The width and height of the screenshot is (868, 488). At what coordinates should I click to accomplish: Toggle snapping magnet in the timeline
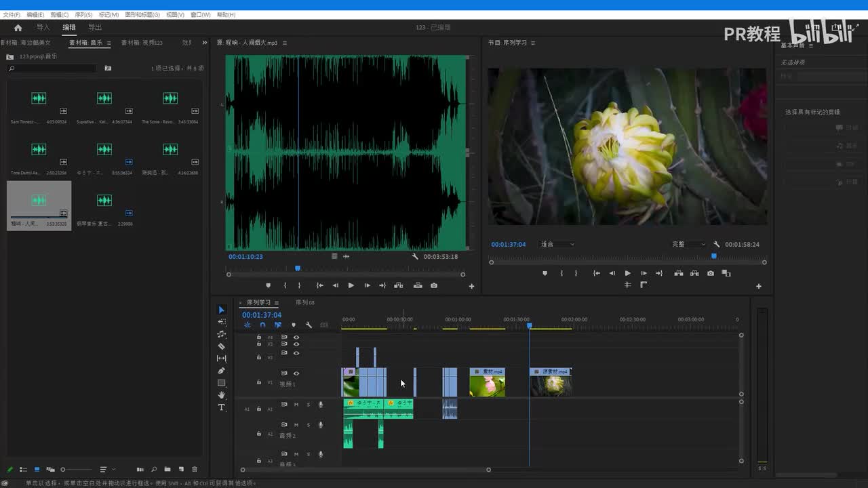click(262, 325)
